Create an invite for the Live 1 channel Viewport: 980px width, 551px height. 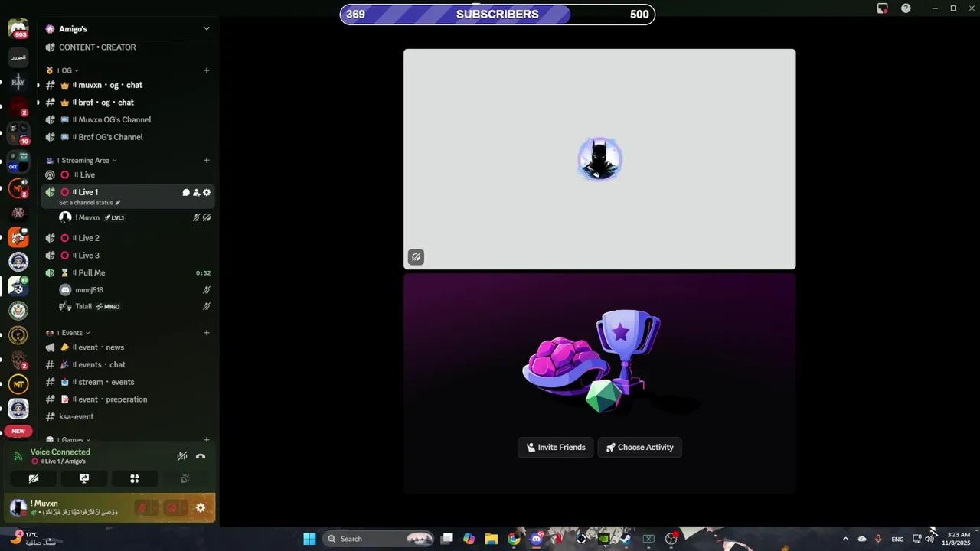(196, 193)
